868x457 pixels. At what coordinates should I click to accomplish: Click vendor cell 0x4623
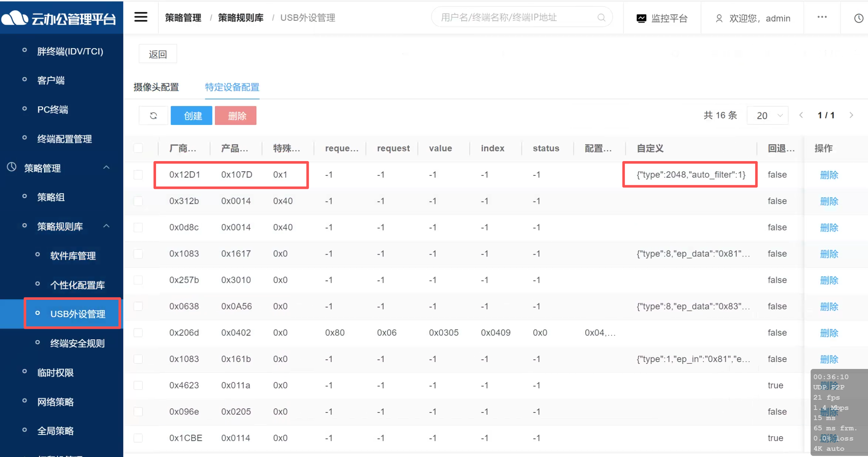(x=184, y=385)
